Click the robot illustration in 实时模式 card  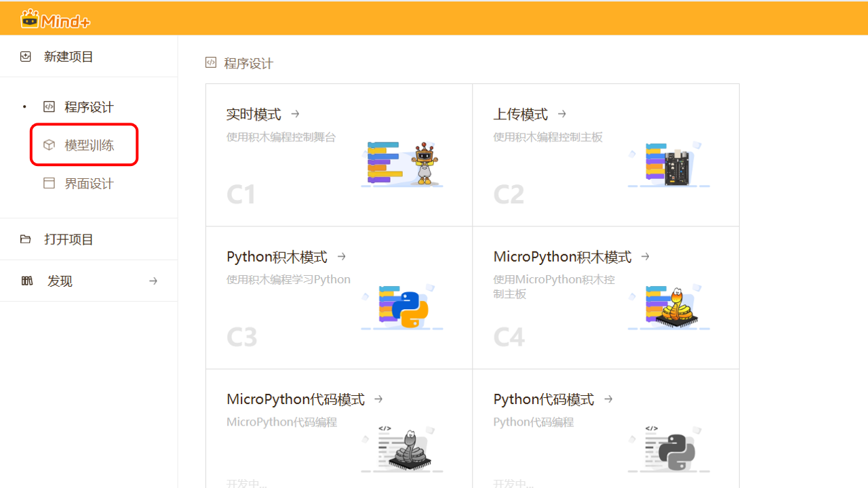[x=425, y=164]
